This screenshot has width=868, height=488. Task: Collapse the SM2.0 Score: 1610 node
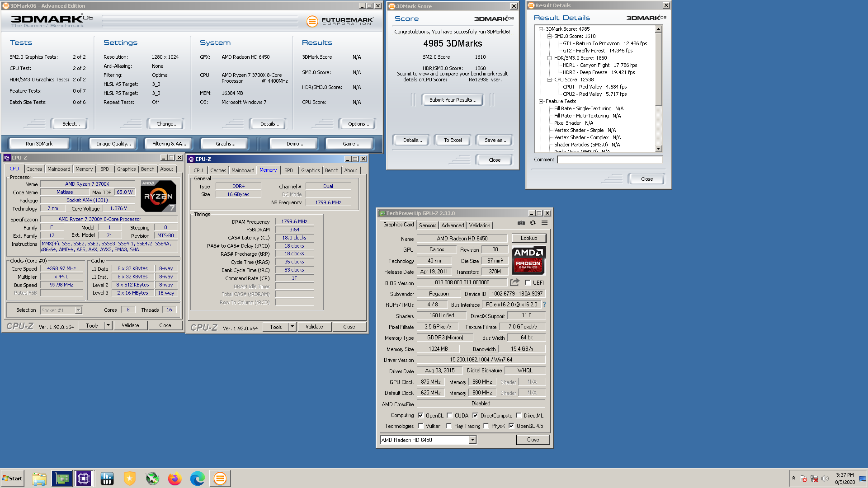point(549,36)
